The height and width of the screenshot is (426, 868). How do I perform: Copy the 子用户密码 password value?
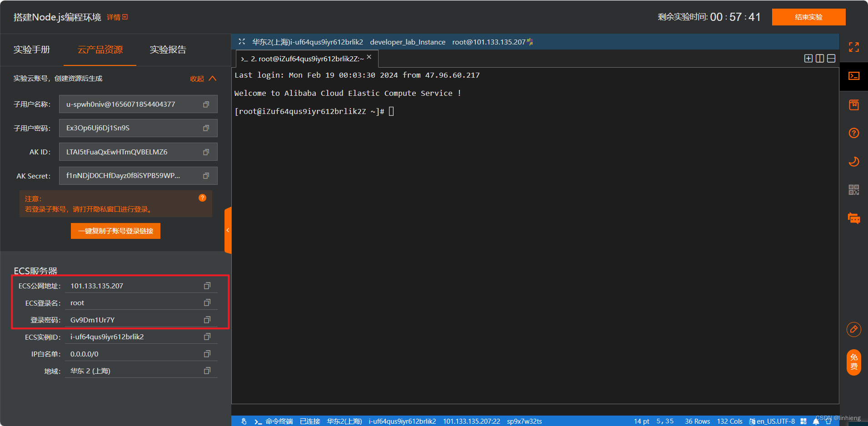pyautogui.click(x=206, y=128)
